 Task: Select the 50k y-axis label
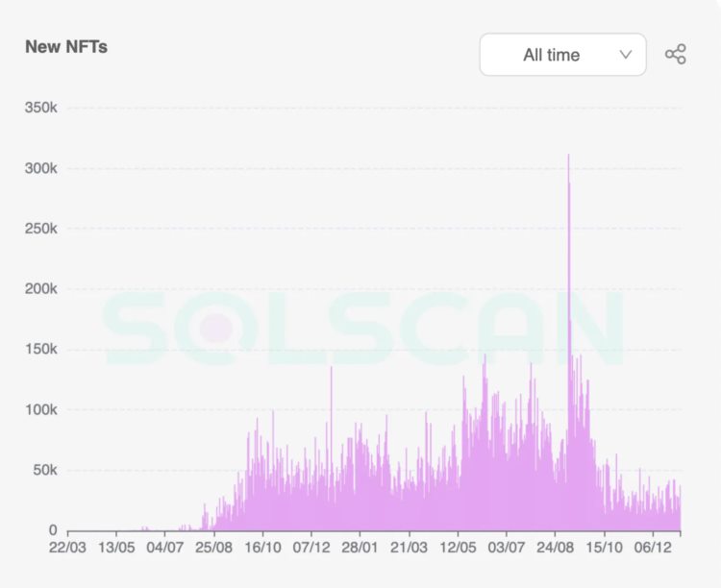tap(44, 471)
